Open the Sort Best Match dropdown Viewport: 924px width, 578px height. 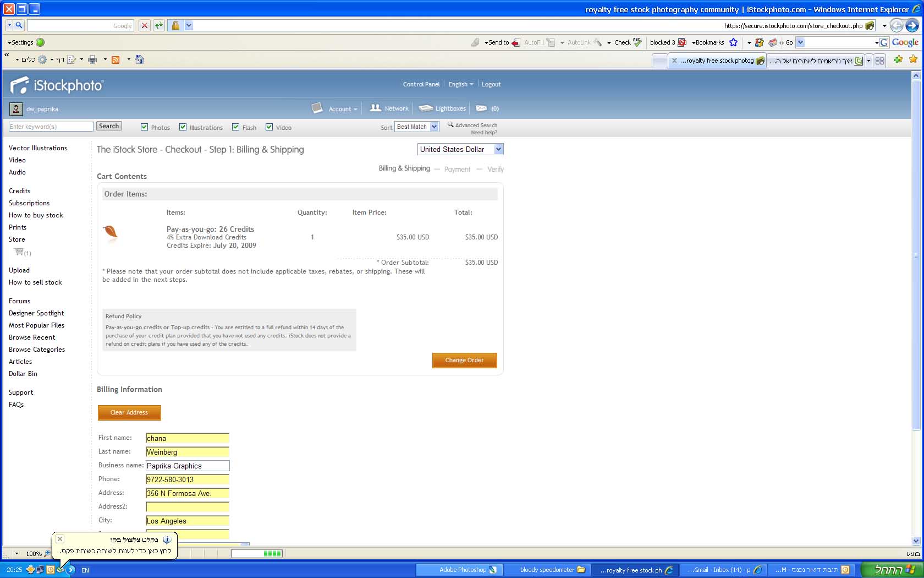416,127
